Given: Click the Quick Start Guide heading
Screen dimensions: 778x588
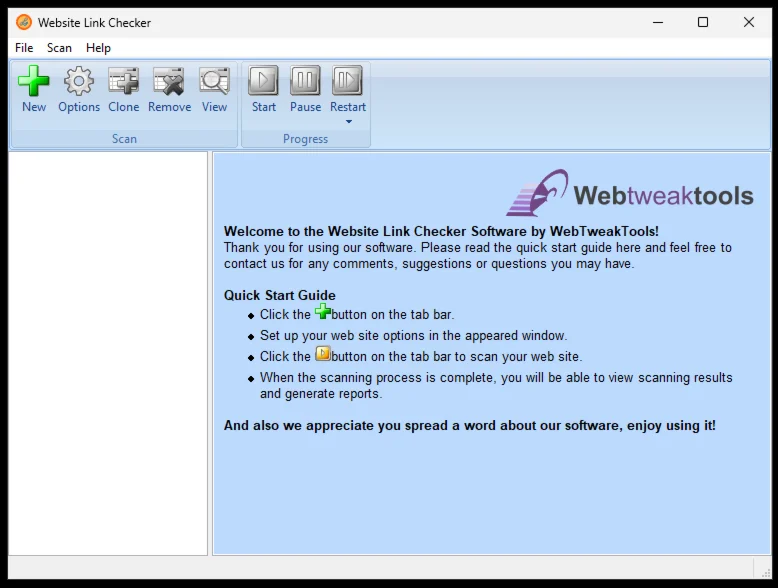Looking at the screenshot, I should [x=279, y=295].
